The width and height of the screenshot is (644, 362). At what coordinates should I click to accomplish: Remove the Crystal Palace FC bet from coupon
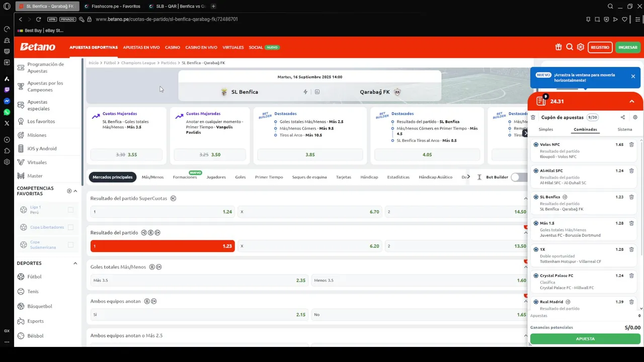631,276
